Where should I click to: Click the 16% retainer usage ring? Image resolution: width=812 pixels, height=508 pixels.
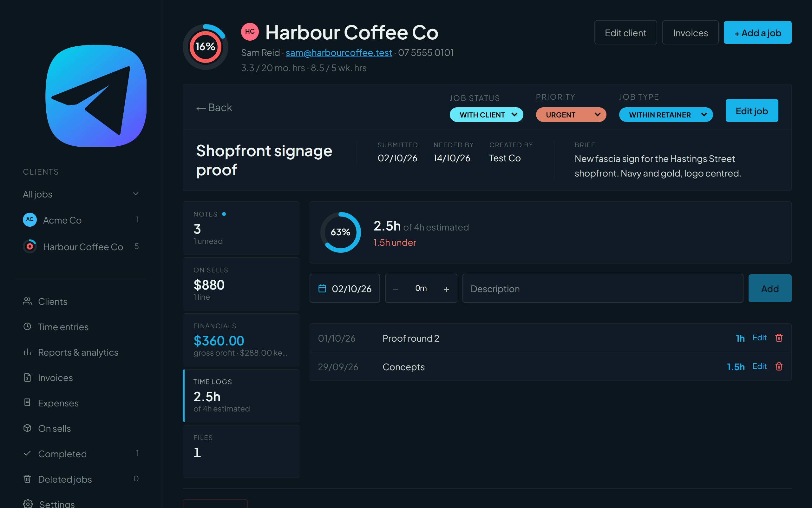pyautogui.click(x=205, y=47)
